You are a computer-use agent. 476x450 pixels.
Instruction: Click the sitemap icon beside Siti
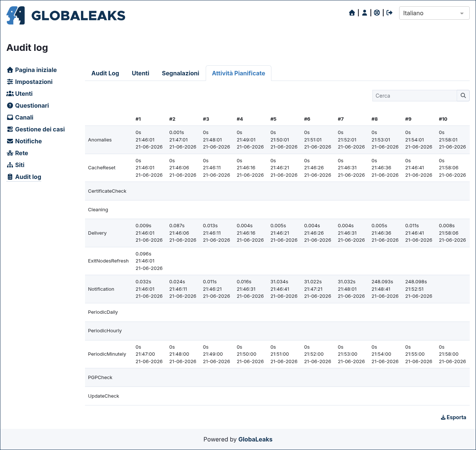click(x=10, y=165)
